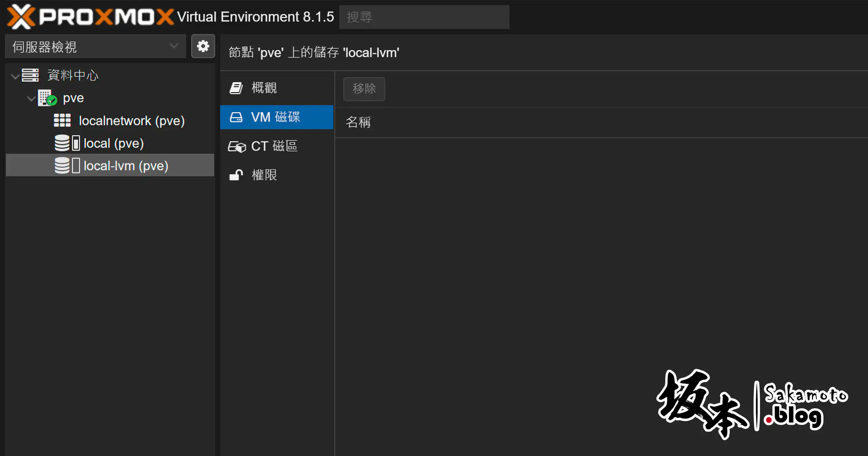Click the Datacenter server icon

pos(30,75)
